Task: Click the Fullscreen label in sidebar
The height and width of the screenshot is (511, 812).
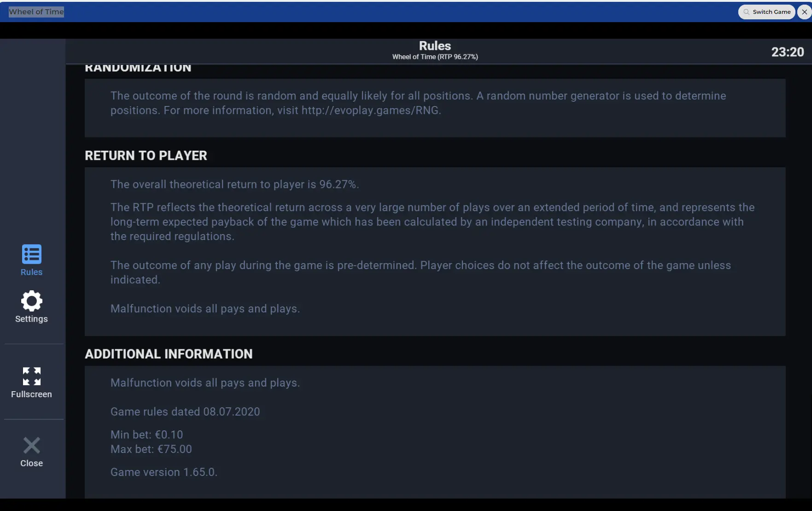Action: (31, 394)
